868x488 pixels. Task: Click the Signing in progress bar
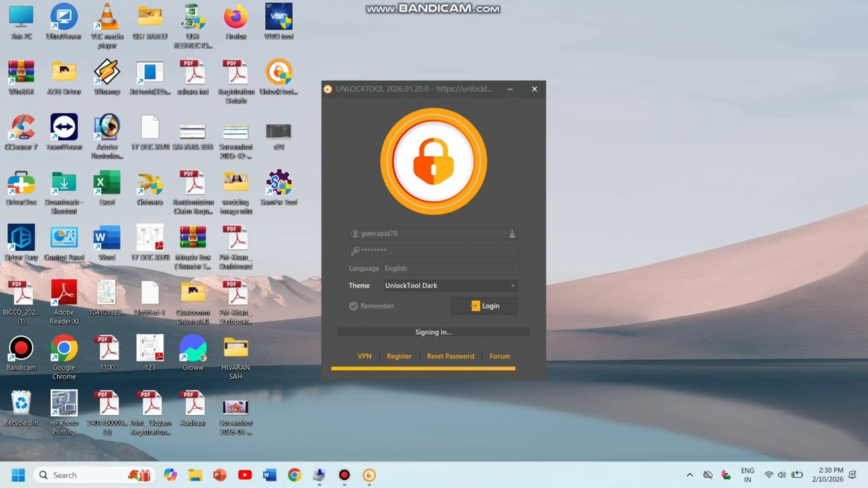pos(433,332)
